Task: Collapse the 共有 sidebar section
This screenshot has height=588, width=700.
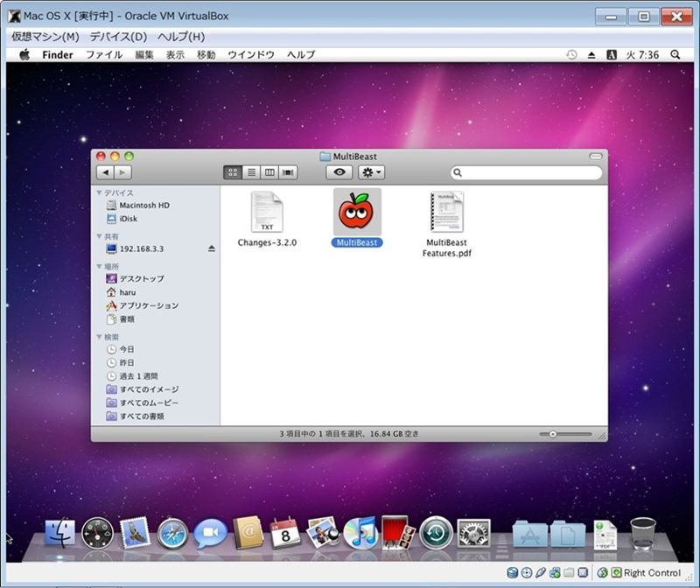Action: 99,236
